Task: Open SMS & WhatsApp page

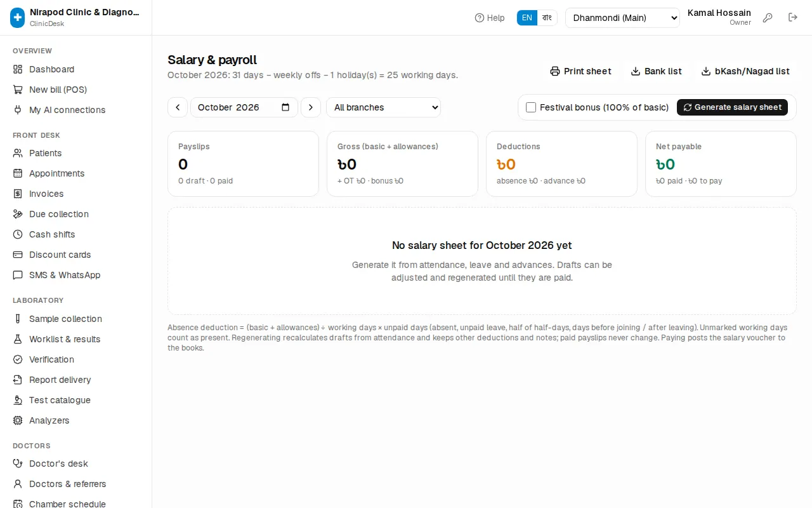Action: click(76, 275)
